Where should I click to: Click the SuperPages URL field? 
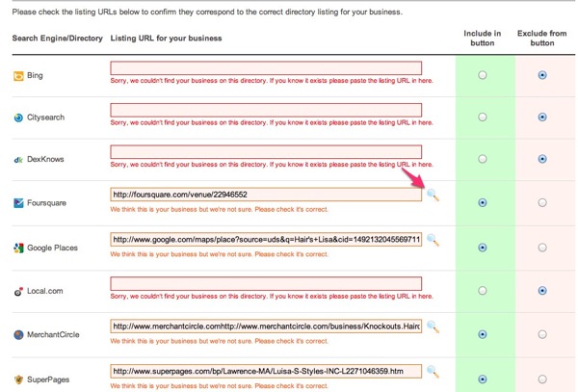pyautogui.click(x=266, y=371)
